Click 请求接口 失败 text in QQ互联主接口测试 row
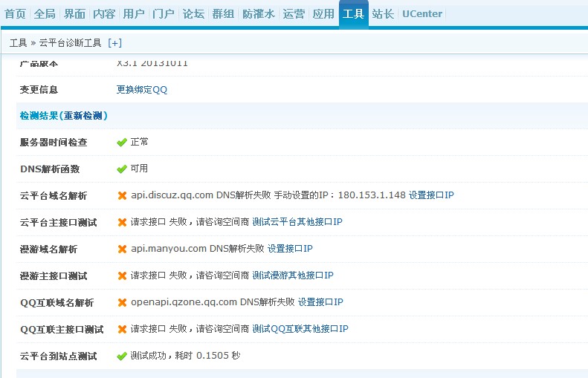588x378 pixels. (158, 329)
